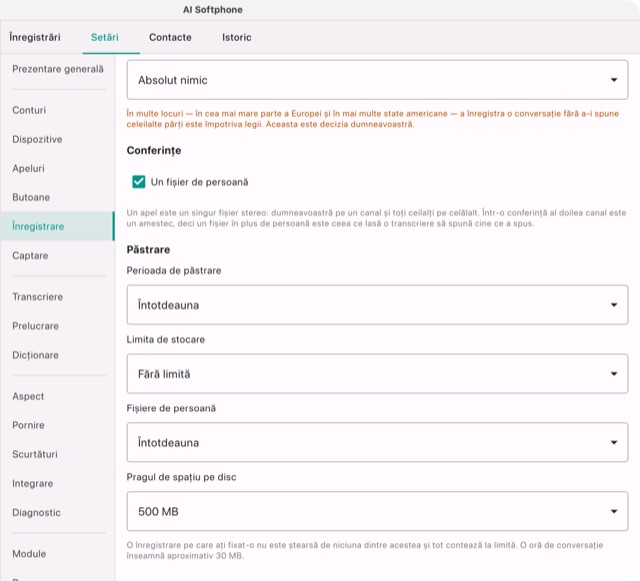Open the Absolut nimic dropdown
640x581 pixels.
377,80
